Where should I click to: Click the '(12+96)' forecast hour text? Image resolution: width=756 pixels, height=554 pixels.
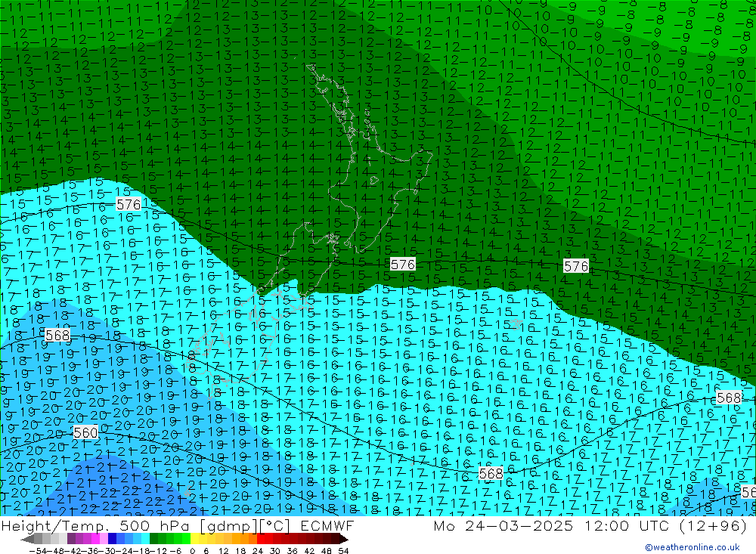click(714, 525)
